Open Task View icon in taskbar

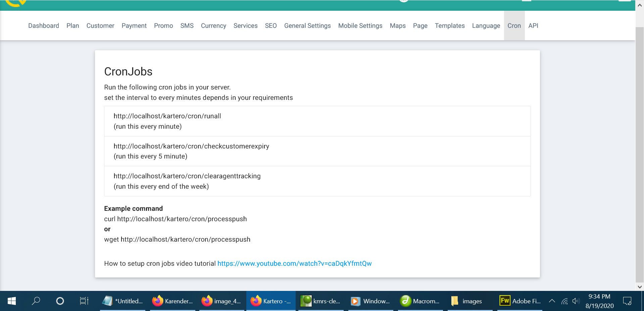point(84,301)
